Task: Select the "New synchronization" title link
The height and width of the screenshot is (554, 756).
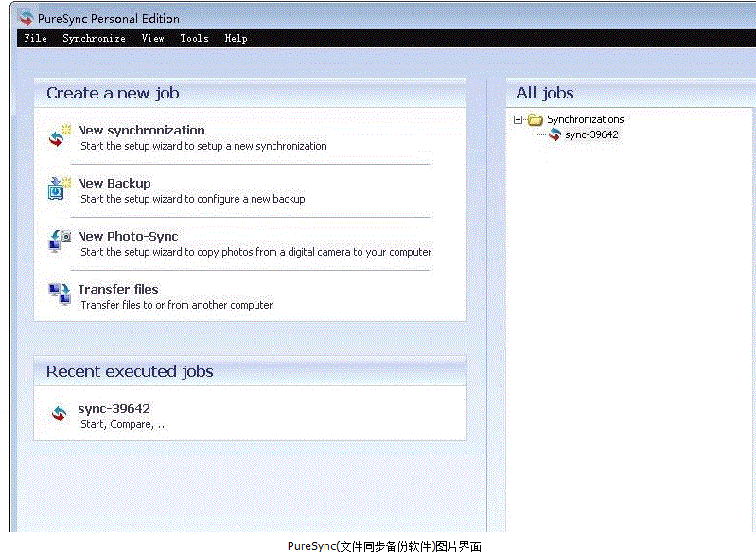Action: (x=141, y=130)
